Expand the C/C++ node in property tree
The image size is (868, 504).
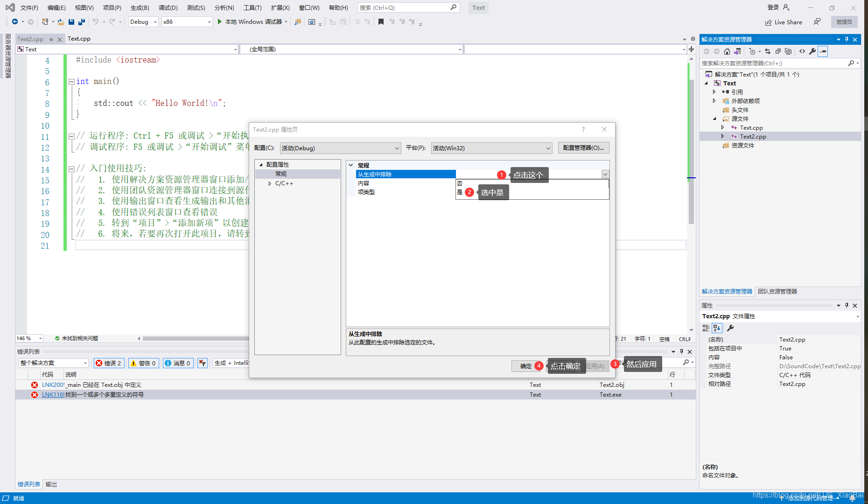[270, 183]
